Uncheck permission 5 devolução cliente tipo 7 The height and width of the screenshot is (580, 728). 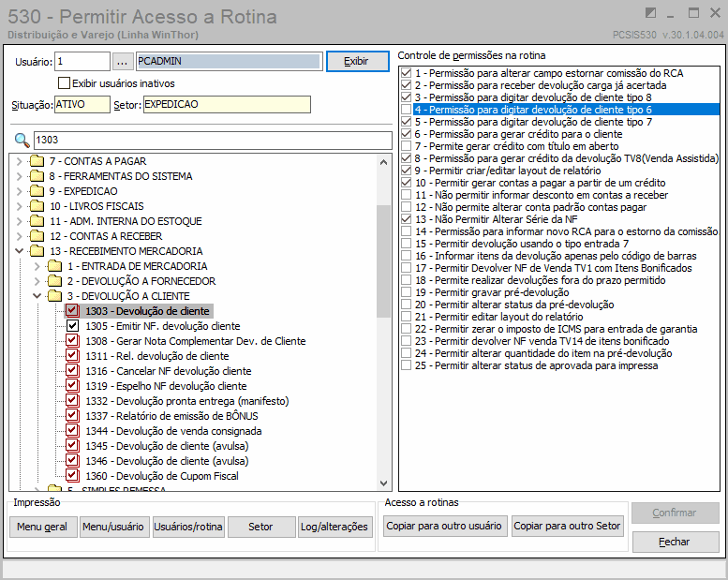[x=407, y=122]
